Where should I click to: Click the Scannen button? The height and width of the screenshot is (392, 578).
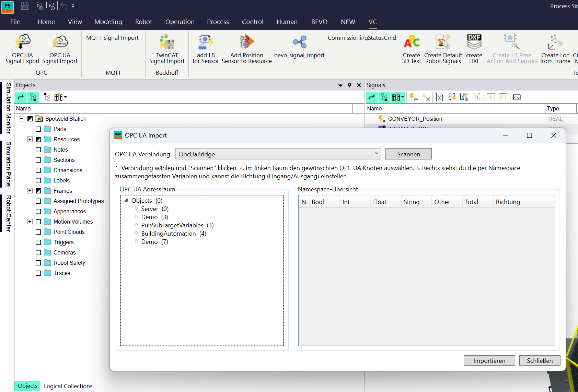click(x=408, y=154)
